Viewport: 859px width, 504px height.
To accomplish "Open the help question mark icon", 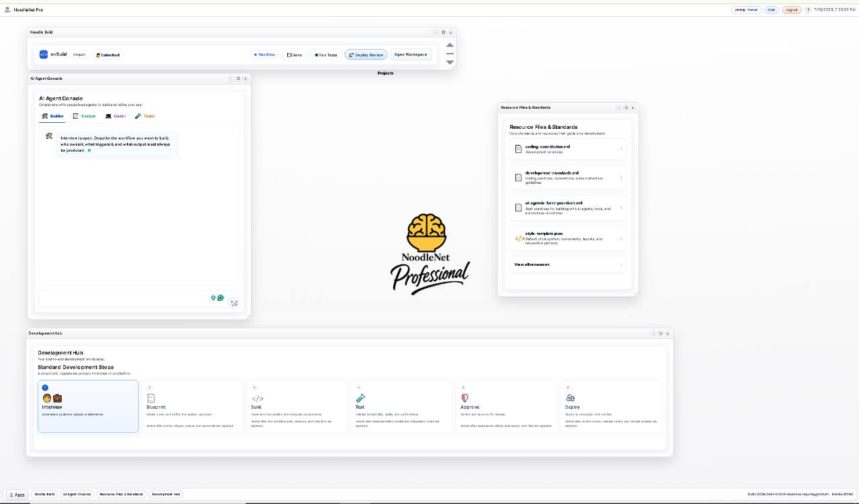I will [808, 9].
